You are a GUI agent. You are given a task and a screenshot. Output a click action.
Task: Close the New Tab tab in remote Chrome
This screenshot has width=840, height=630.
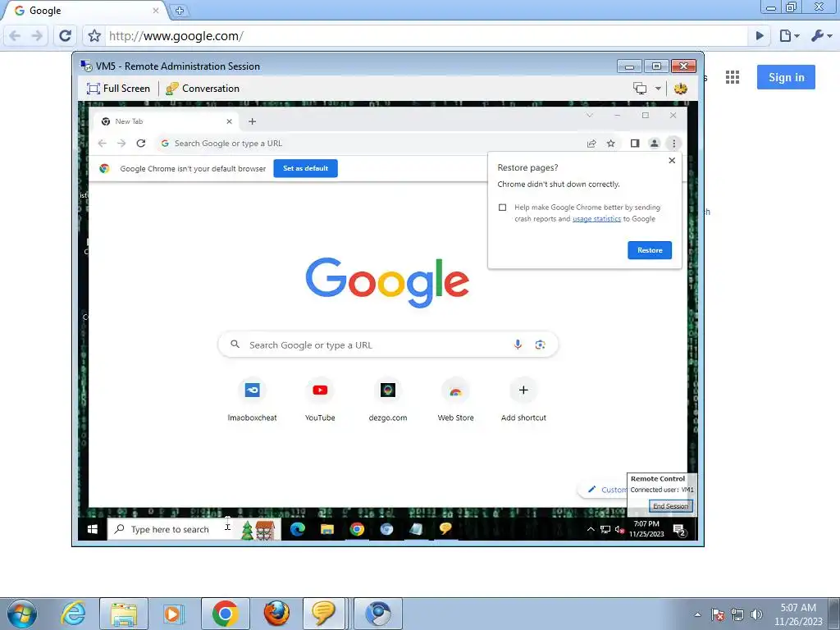pos(230,121)
